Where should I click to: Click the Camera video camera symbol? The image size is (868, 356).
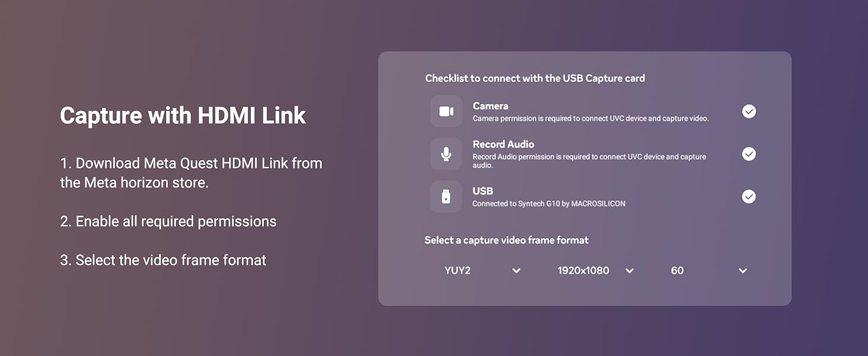click(446, 111)
